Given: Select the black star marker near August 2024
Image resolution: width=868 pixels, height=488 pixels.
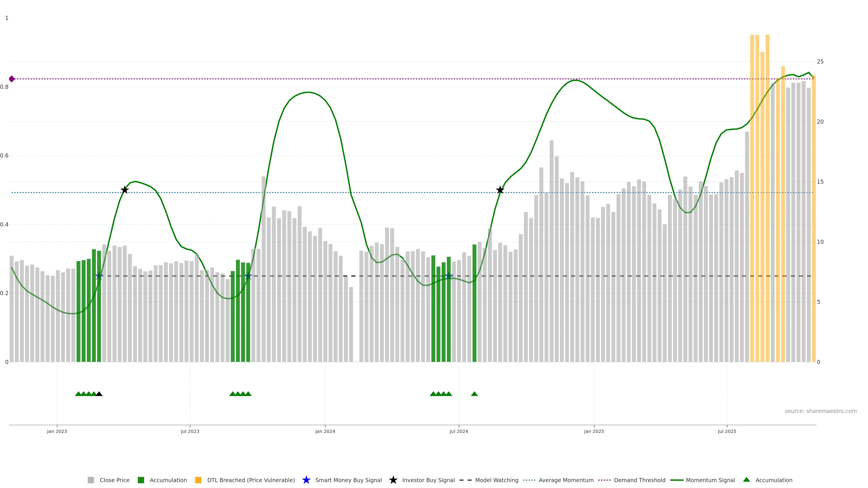Looking at the screenshot, I should coord(500,190).
